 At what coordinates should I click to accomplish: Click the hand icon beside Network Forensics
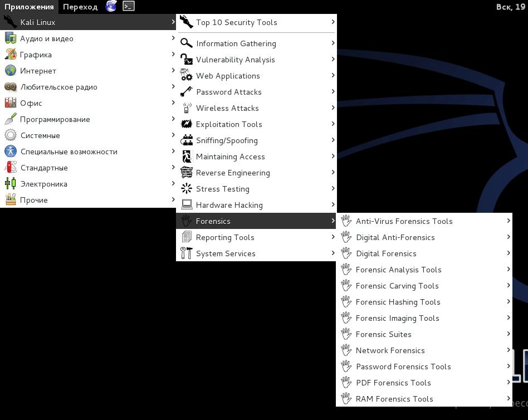(346, 350)
